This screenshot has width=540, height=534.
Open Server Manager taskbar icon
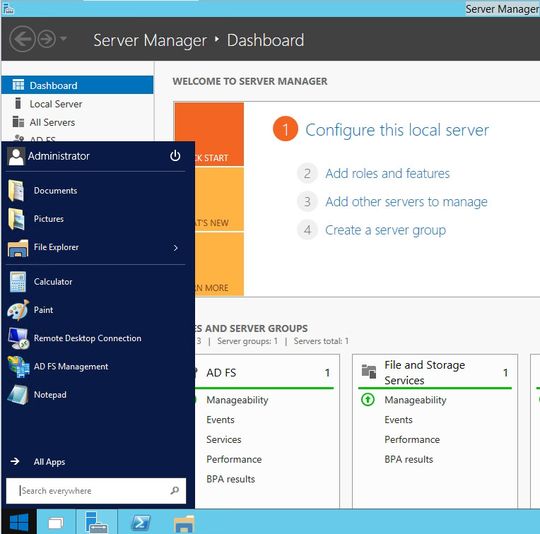[x=96, y=522]
